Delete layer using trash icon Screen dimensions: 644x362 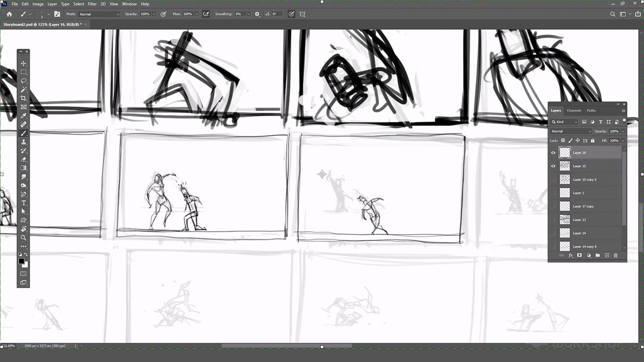point(615,255)
